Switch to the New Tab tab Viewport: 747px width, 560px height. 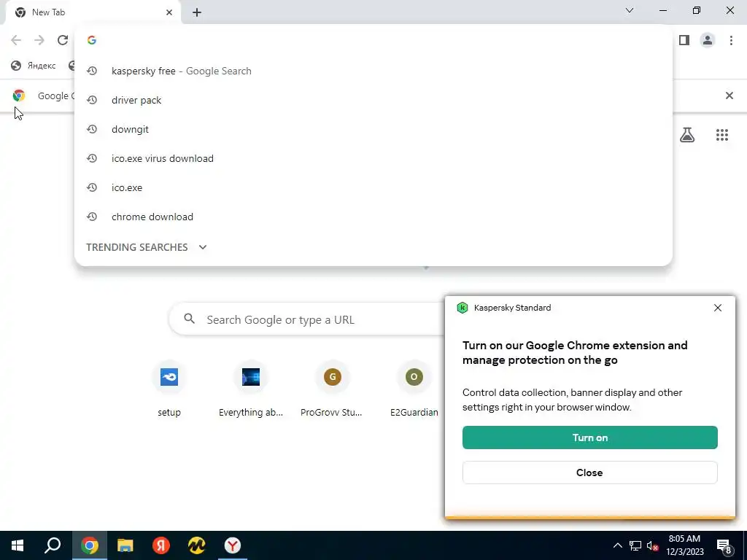93,12
